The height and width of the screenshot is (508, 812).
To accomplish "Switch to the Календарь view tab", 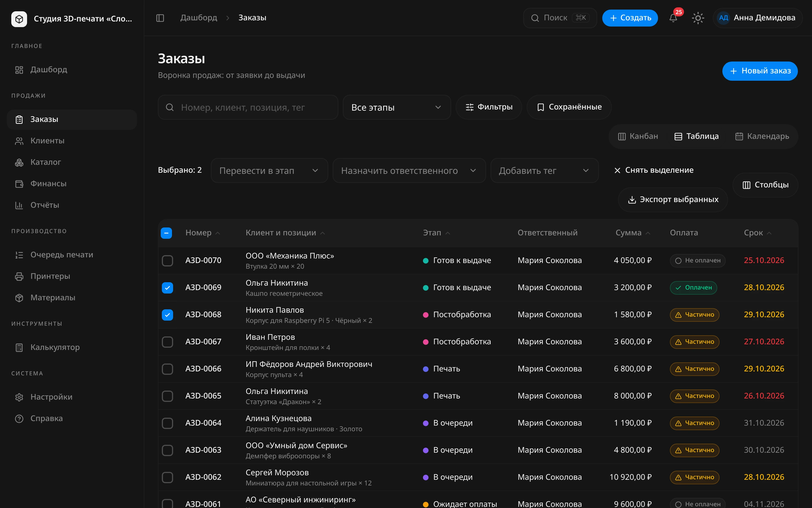I will (x=762, y=136).
